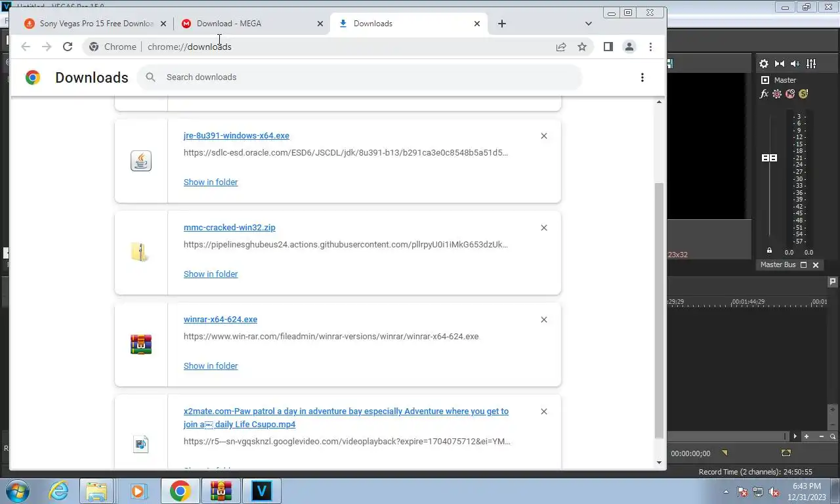
Task: Open the tab search dropdown chevron
Action: coord(589,24)
